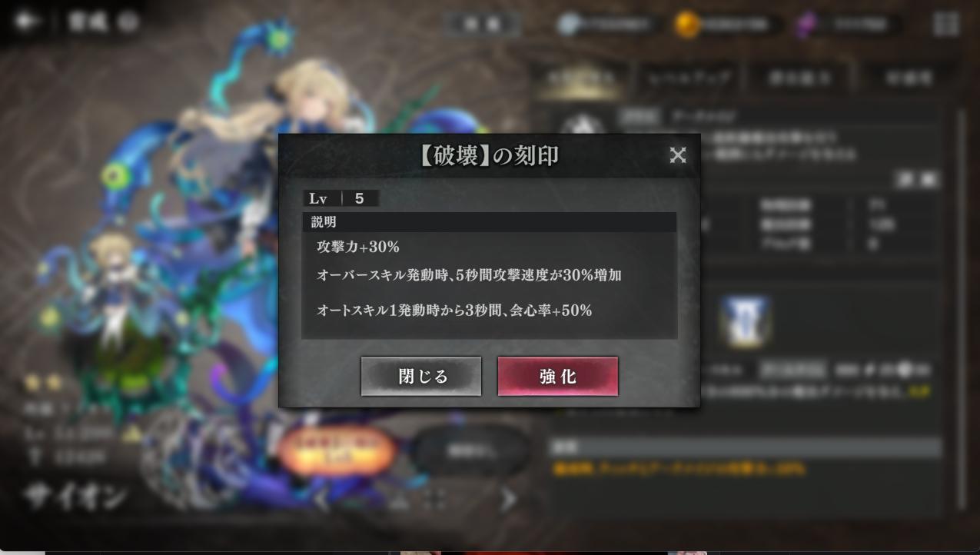Click the glowing orange oval button

coord(336,450)
